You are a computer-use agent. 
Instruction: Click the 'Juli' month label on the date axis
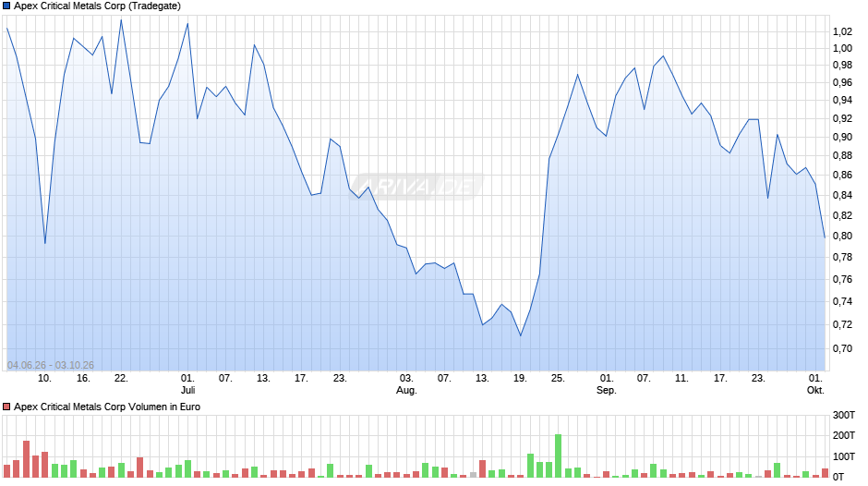point(187,390)
